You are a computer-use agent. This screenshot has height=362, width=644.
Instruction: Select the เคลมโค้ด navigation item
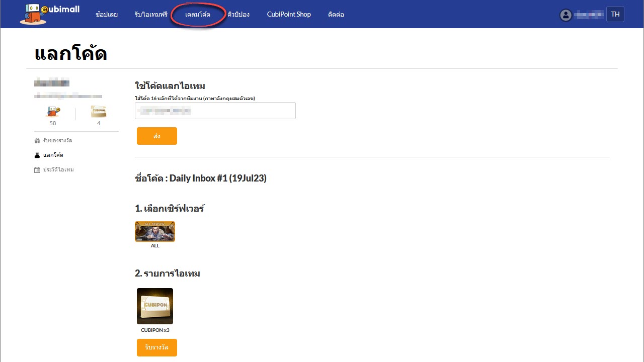coord(198,14)
